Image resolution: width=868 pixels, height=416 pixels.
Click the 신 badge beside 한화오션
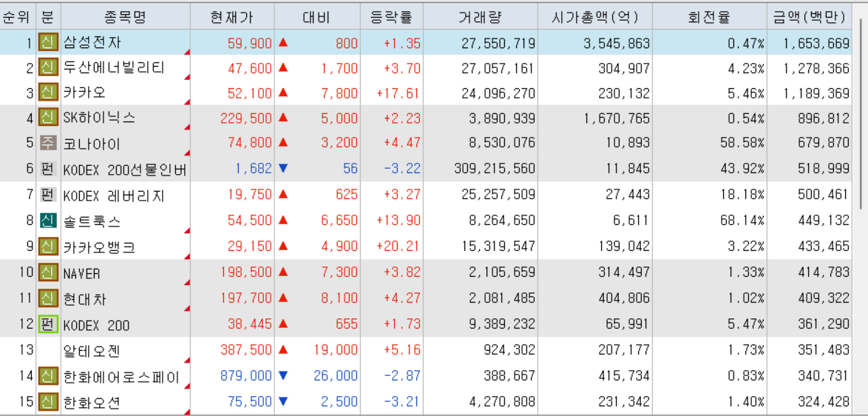(48, 401)
